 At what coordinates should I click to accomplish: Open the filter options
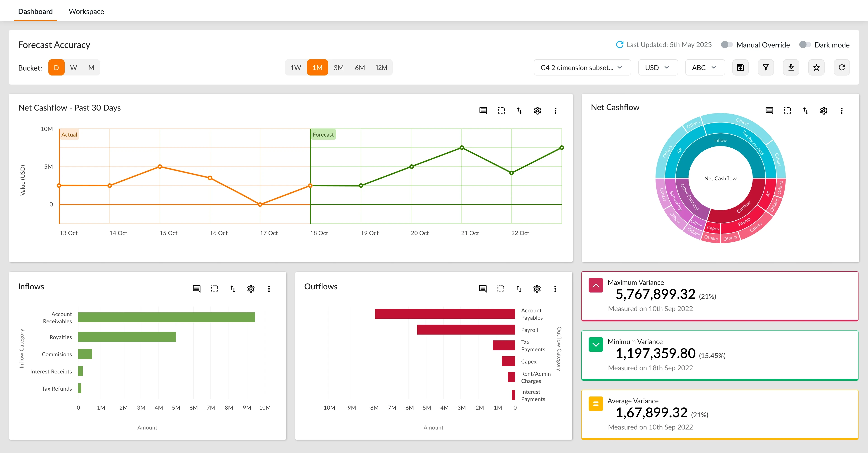(766, 67)
